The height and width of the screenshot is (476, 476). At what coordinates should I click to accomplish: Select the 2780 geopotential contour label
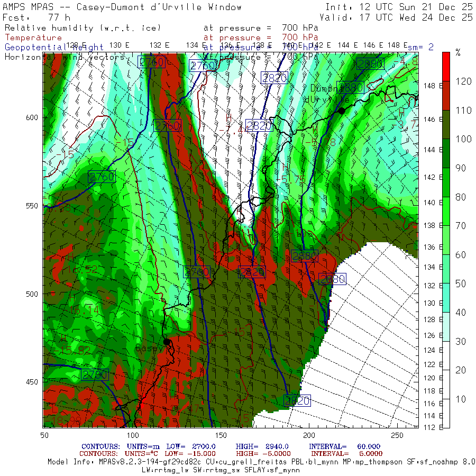95,375
